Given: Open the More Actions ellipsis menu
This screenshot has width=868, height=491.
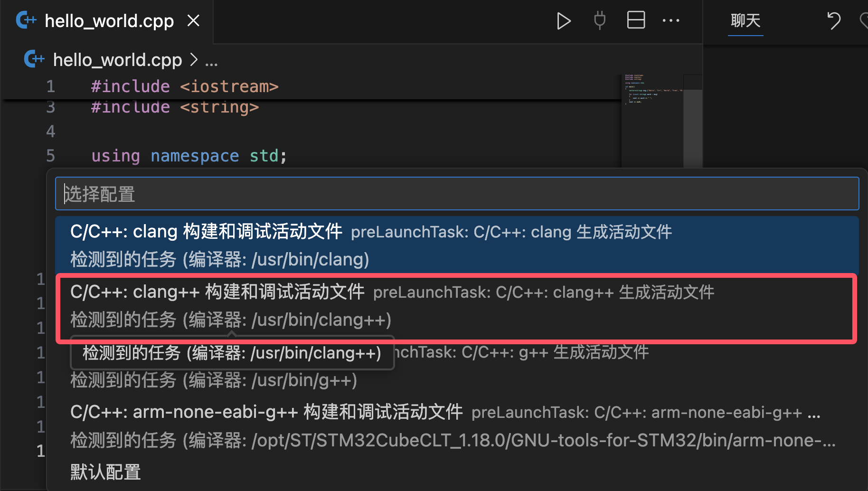Looking at the screenshot, I should (671, 21).
